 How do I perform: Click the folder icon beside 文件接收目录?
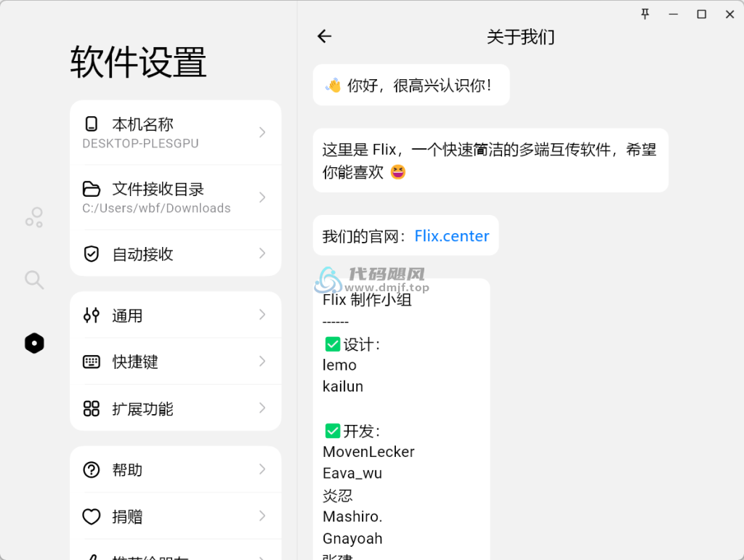click(91, 189)
